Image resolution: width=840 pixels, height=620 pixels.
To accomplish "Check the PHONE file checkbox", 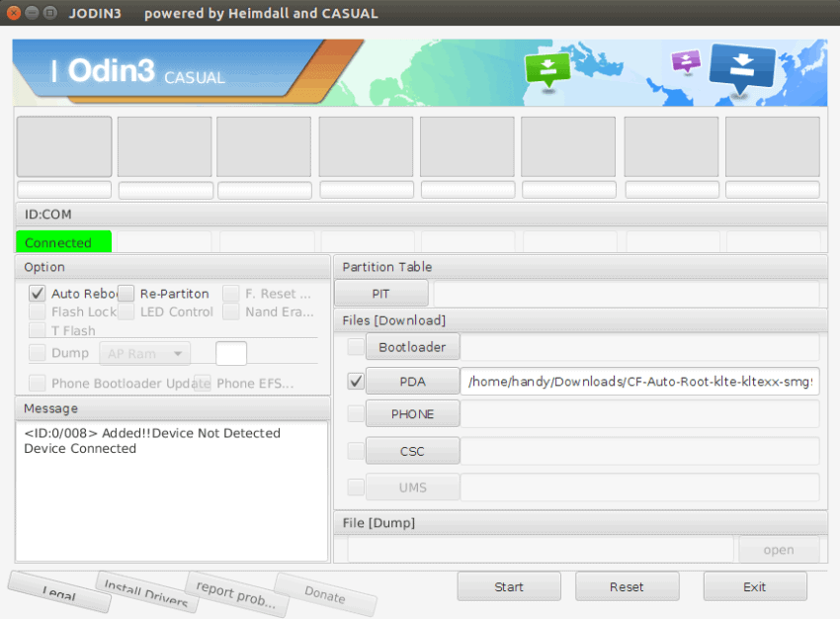I will click(356, 413).
